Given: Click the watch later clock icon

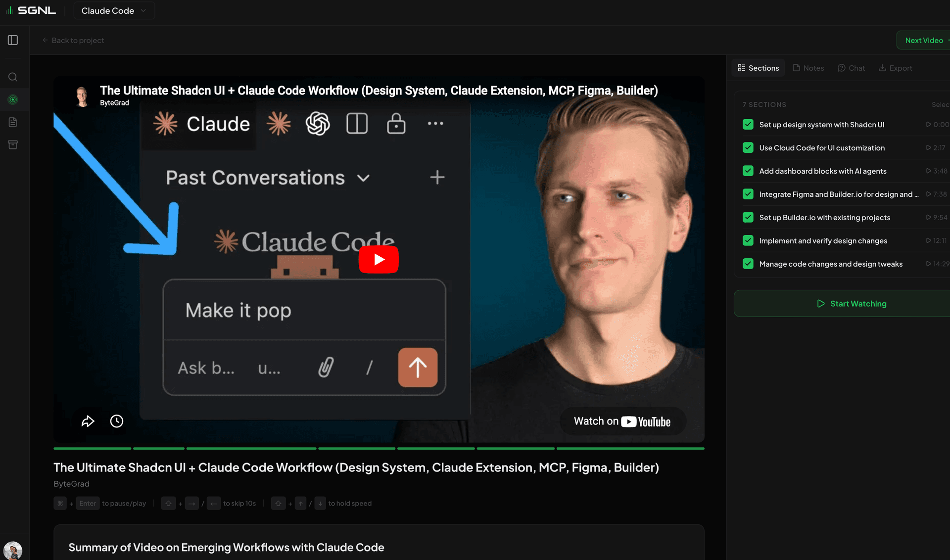Looking at the screenshot, I should pos(117,421).
